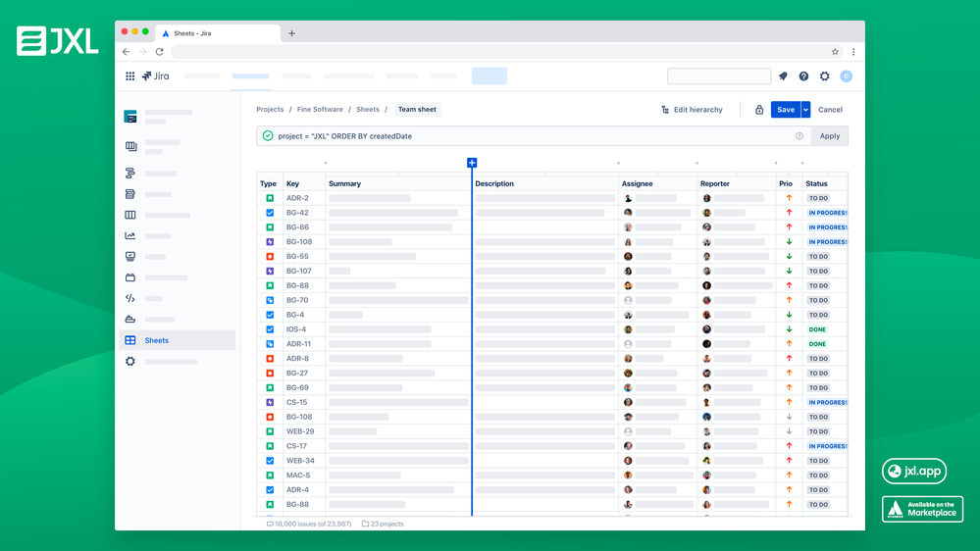Open issue BG-86

pos(297,227)
